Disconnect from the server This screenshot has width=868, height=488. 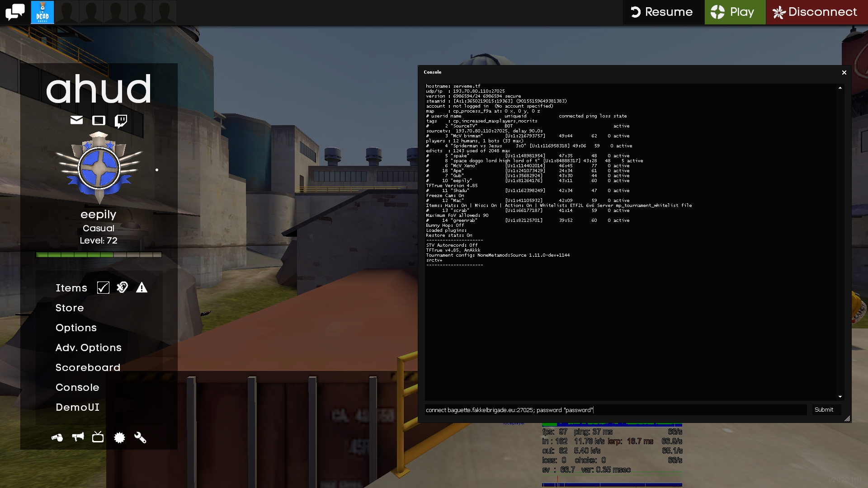pyautogui.click(x=817, y=12)
